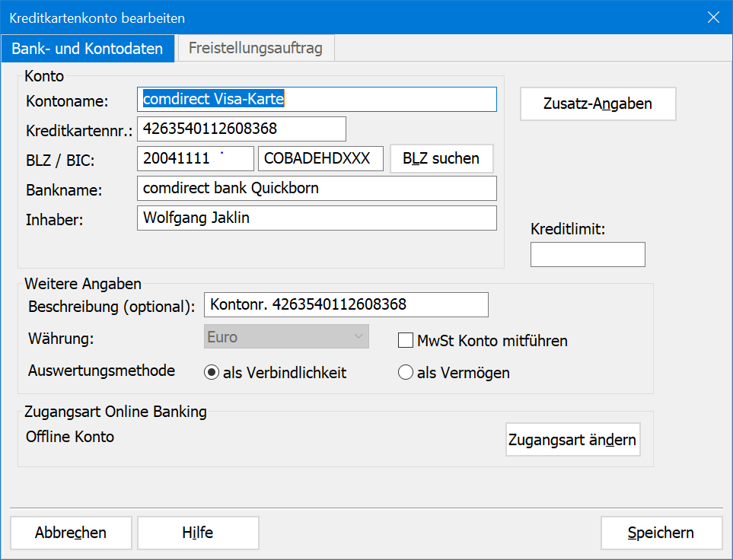
Task: Focus the Beschreibung (optional) field
Action: (346, 305)
